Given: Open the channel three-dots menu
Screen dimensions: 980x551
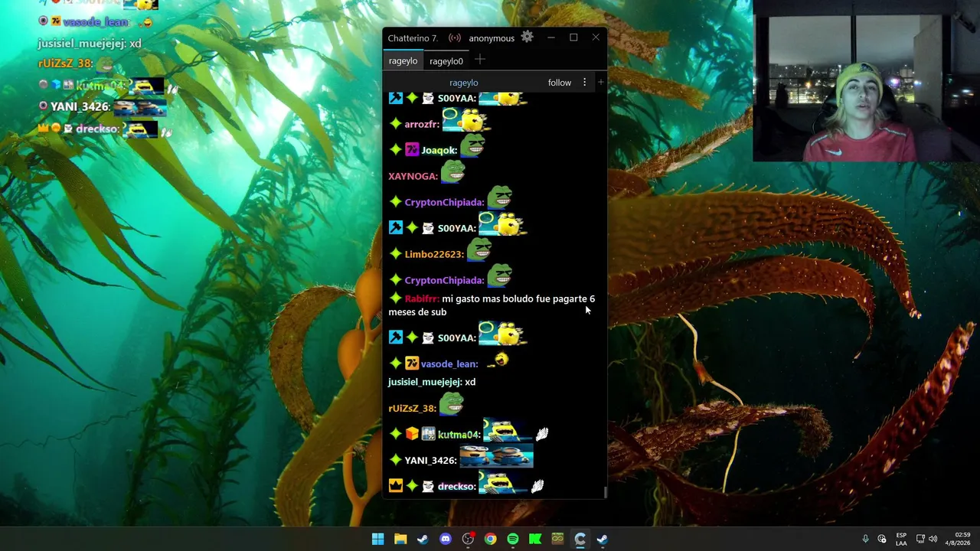Looking at the screenshot, I should point(584,82).
